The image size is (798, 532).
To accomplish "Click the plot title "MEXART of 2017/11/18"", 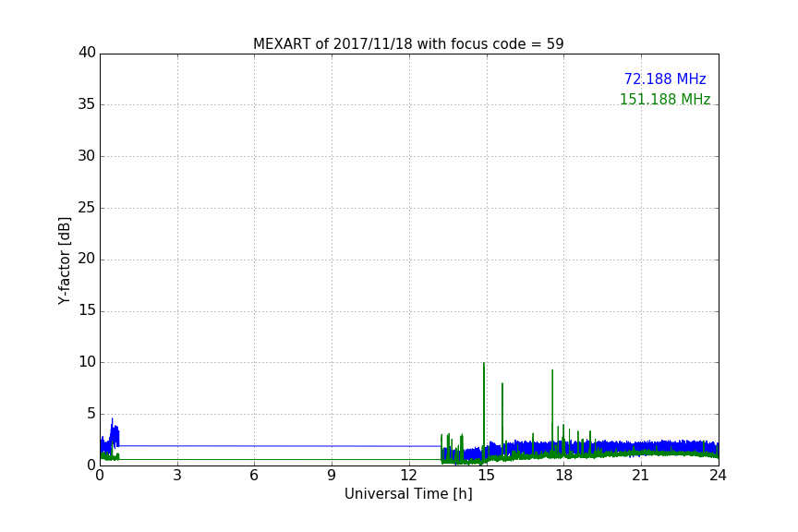I will [408, 44].
